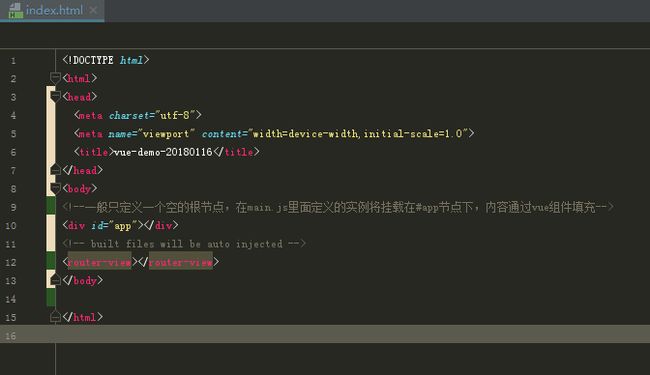Viewport: 650px width, 375px height.
Task: Close the index.html editor tab
Action: [x=93, y=10]
